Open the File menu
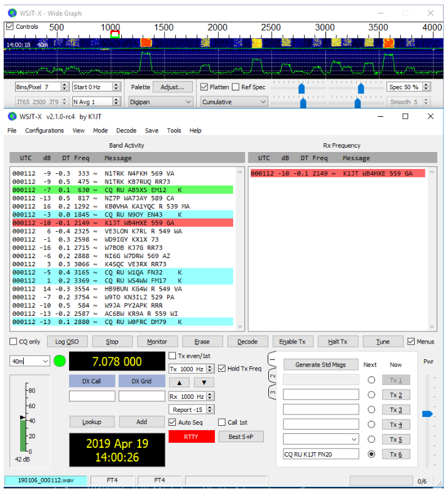 coord(12,131)
